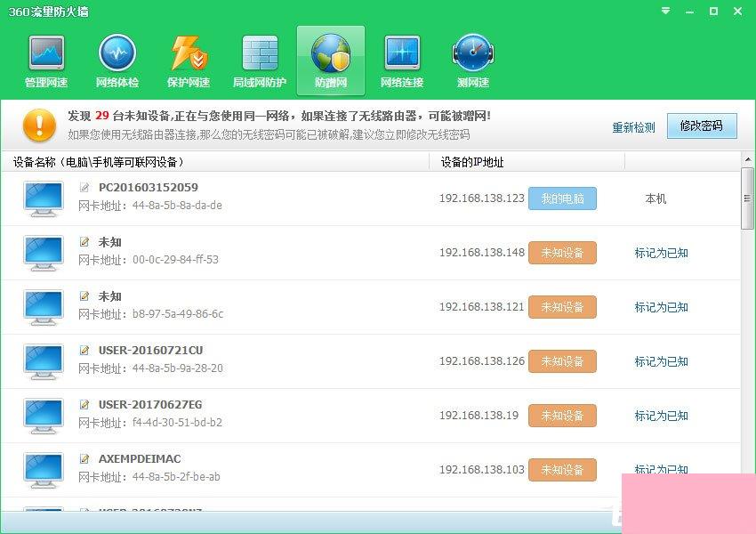The height and width of the screenshot is (534, 756).
Task: Open the 管理网速 speed management icon
Action: click(46, 61)
